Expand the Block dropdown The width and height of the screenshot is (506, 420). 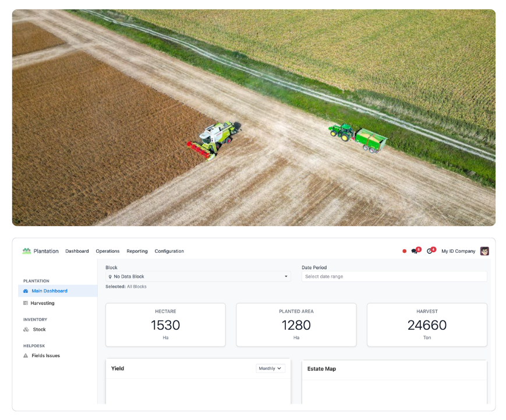tap(198, 277)
